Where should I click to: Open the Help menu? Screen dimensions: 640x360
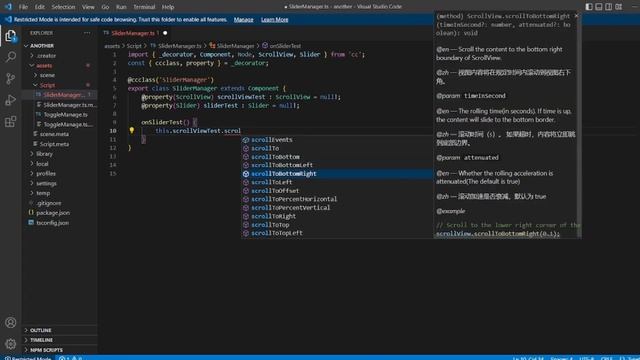click(168, 7)
